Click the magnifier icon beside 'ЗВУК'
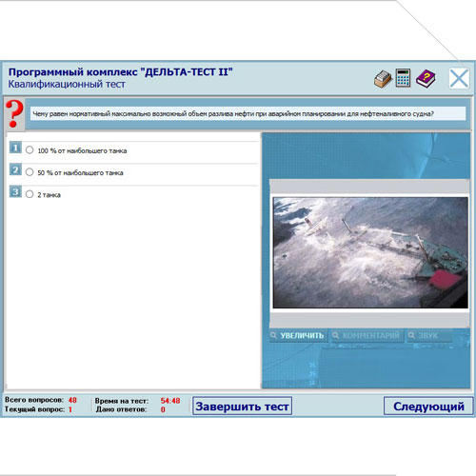476x476 pixels. pos(411,335)
